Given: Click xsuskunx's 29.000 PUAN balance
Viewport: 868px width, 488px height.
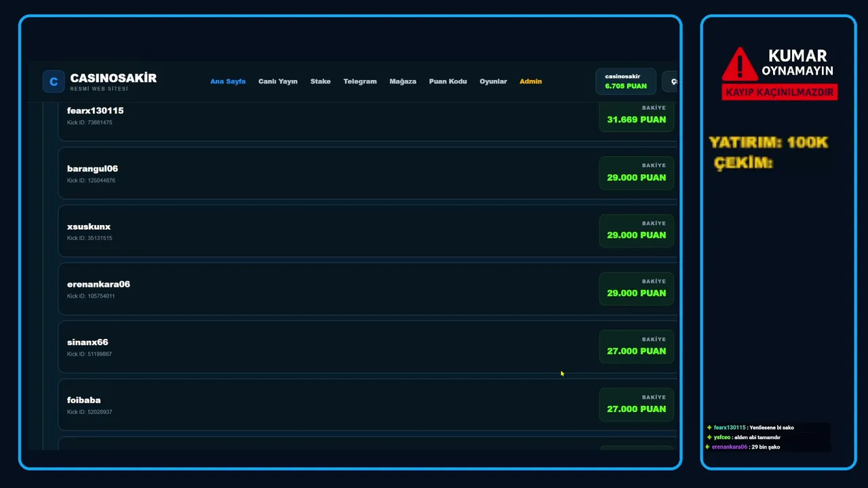Looking at the screenshot, I should coord(637,235).
